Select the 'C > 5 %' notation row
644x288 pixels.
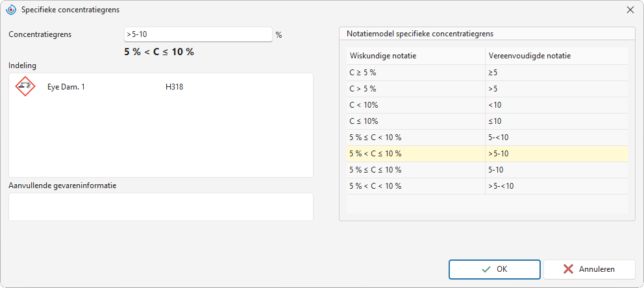point(487,89)
